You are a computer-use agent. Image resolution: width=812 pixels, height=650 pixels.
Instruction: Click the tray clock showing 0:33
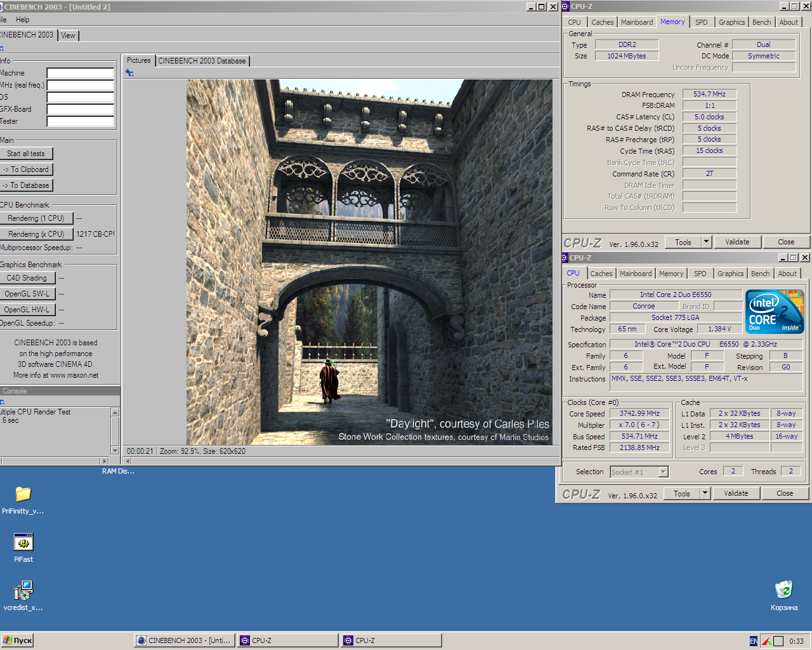tap(796, 641)
